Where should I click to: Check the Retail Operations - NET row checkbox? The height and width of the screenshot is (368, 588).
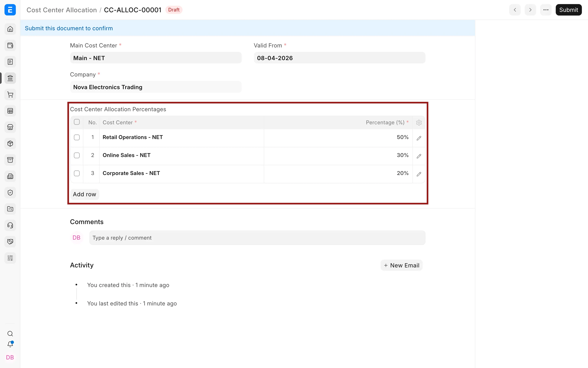[77, 138]
